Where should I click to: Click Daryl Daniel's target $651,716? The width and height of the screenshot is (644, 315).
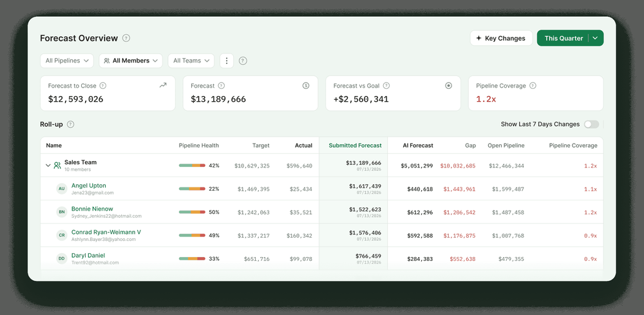click(x=257, y=259)
